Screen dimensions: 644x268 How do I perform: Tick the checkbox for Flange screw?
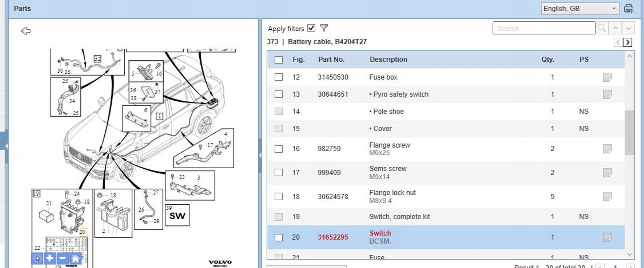[x=278, y=149]
